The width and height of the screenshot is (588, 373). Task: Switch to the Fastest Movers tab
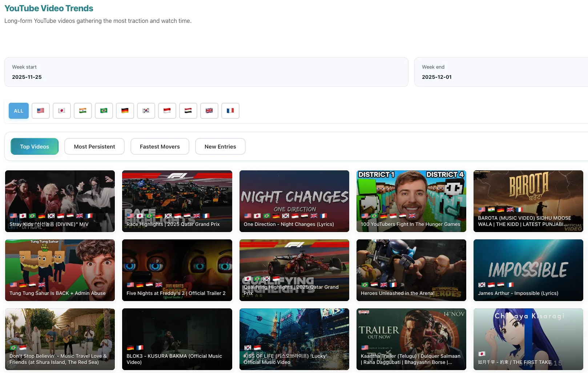(x=160, y=146)
